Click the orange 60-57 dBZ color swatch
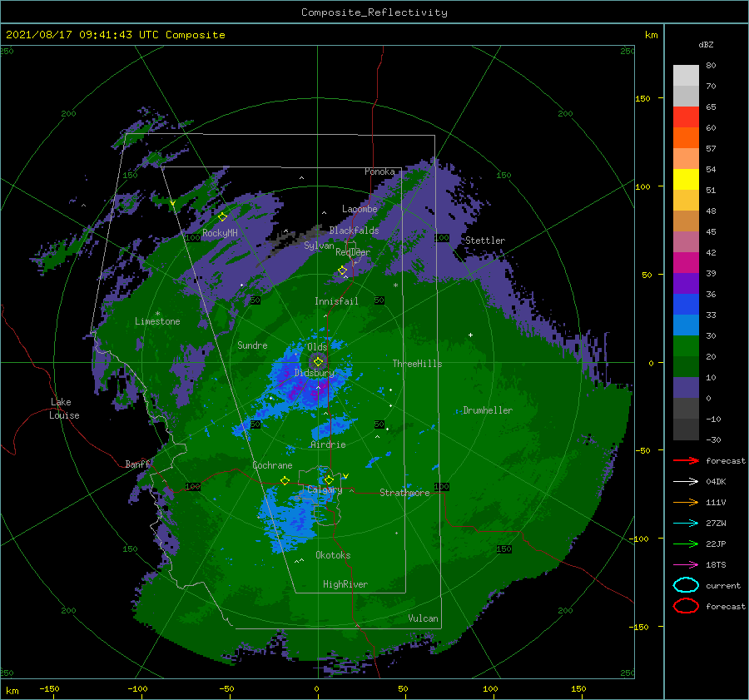The image size is (749, 700). (x=686, y=138)
